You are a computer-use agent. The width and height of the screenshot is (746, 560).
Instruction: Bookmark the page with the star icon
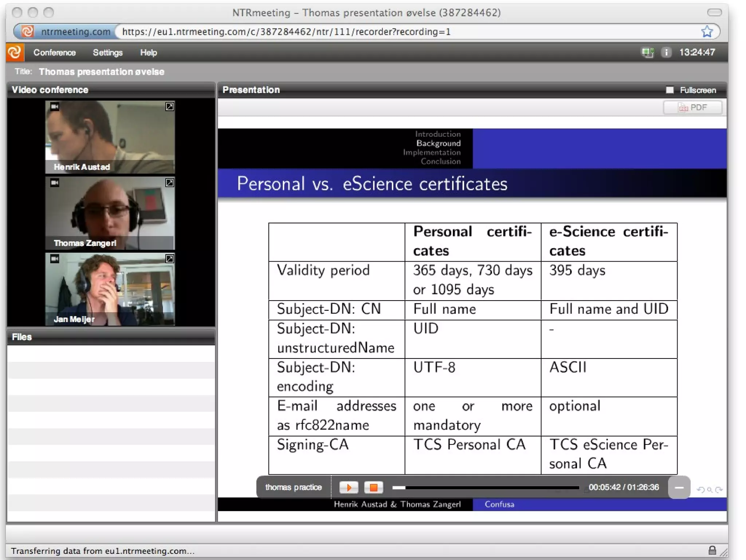pyautogui.click(x=707, y=32)
